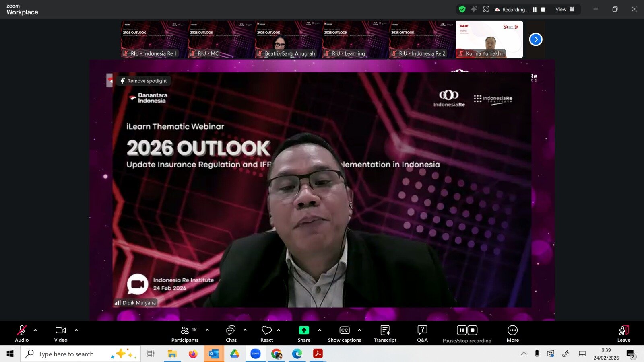644x362 pixels.
Task: Click the encryption shield icon
Action: pos(462,9)
